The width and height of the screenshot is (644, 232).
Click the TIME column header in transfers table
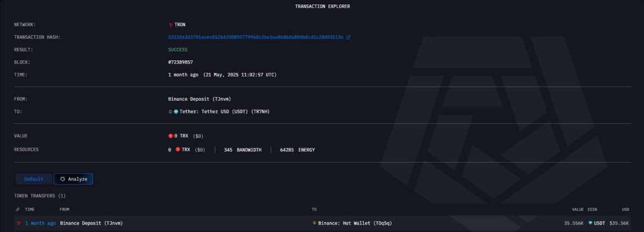(30, 209)
